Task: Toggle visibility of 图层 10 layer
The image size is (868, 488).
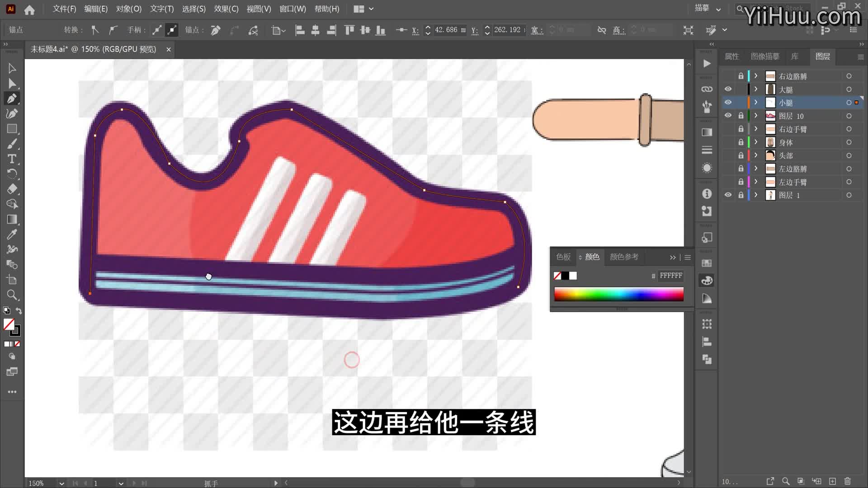Action: (728, 116)
